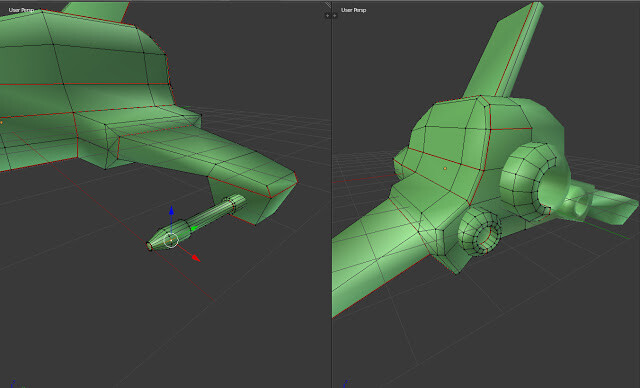Select the missile's pointed nose tip
This screenshot has height=388, width=640.
point(149,246)
